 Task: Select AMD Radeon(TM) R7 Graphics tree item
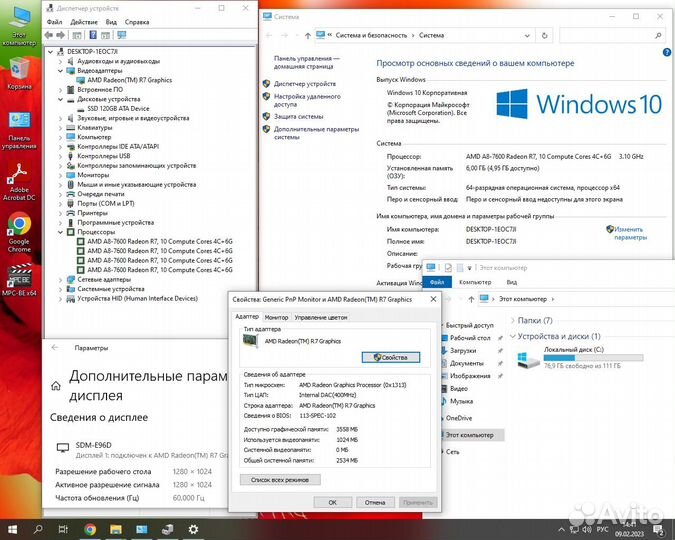(129, 80)
